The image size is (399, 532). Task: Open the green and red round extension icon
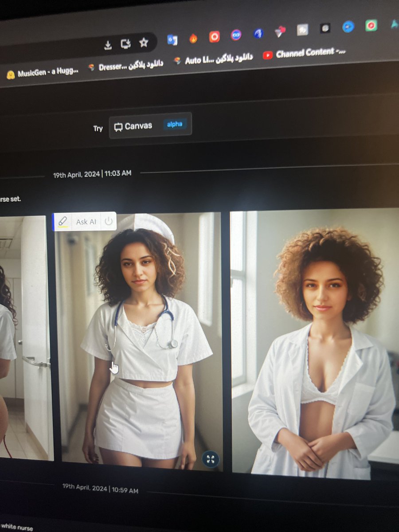[371, 25]
